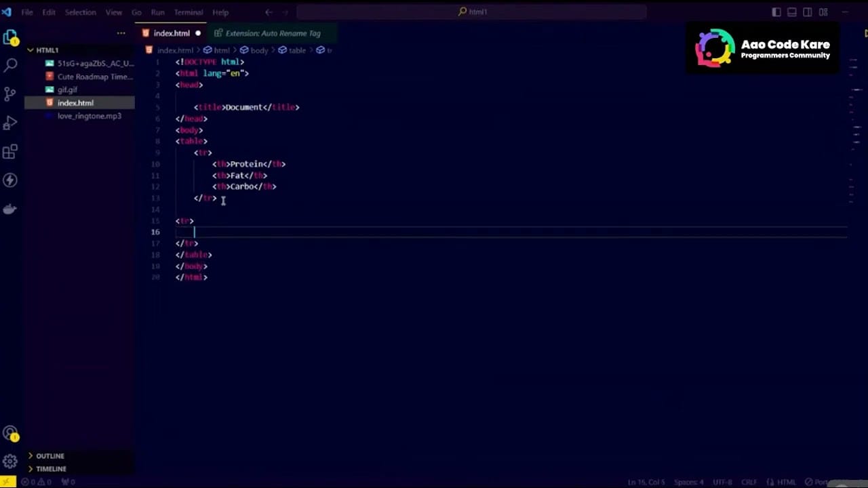Open the Run and Debug view

10,123
